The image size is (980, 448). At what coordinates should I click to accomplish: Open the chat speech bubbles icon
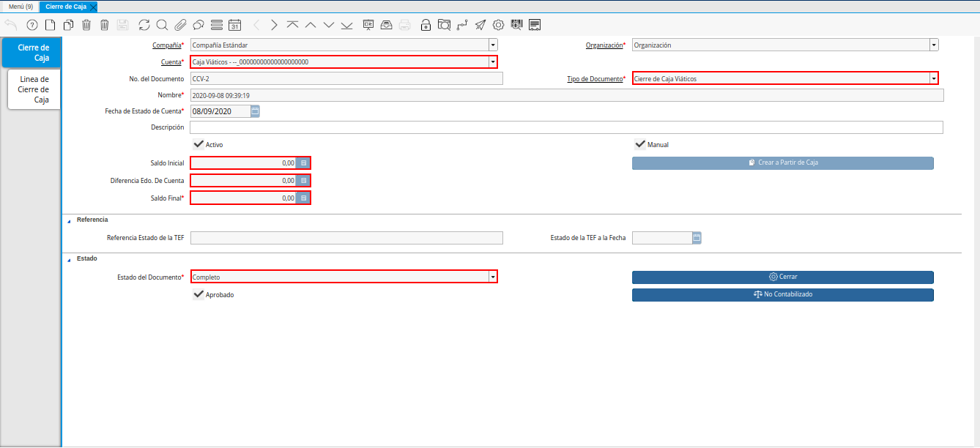[198, 25]
